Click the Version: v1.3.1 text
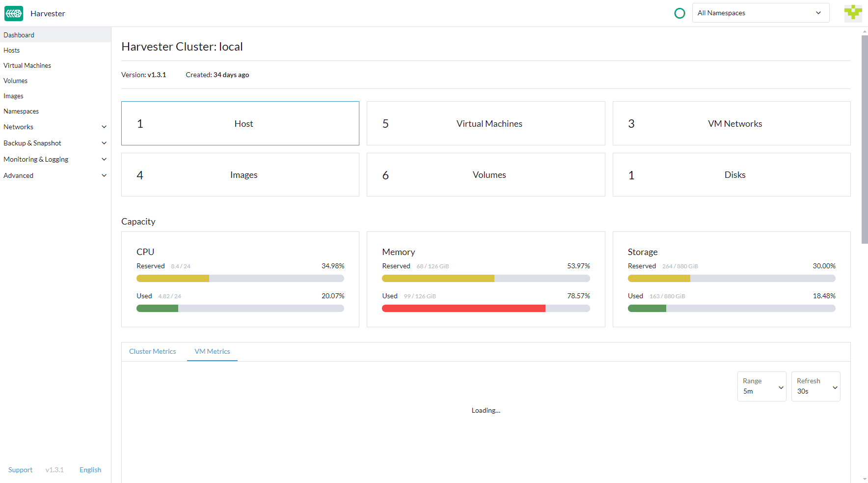 pyautogui.click(x=143, y=75)
